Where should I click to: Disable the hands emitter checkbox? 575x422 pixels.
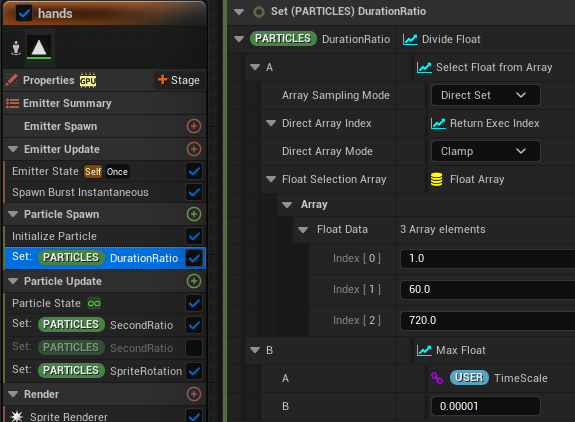tap(24, 14)
